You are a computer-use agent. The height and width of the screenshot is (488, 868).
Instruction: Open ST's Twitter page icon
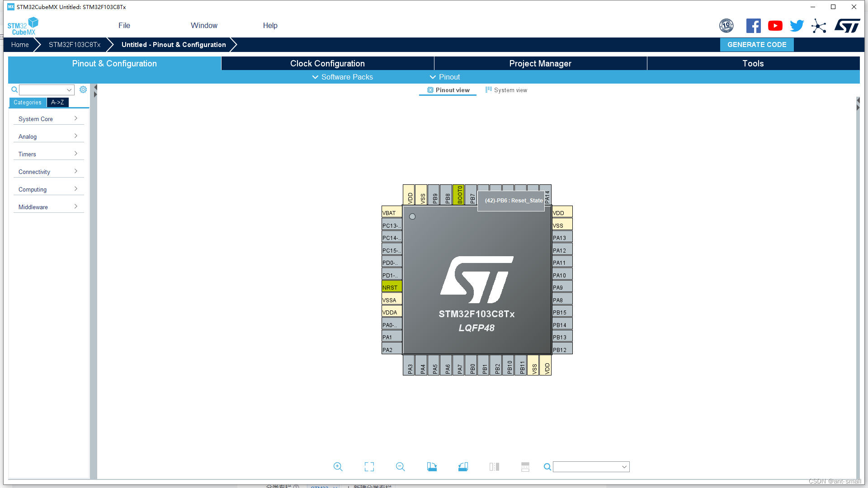point(797,26)
